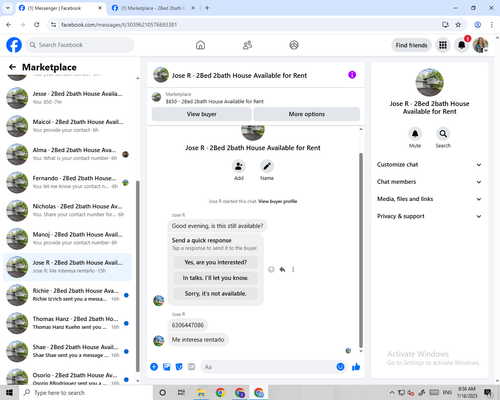
Task: Click the View buyer button
Action: point(201,114)
